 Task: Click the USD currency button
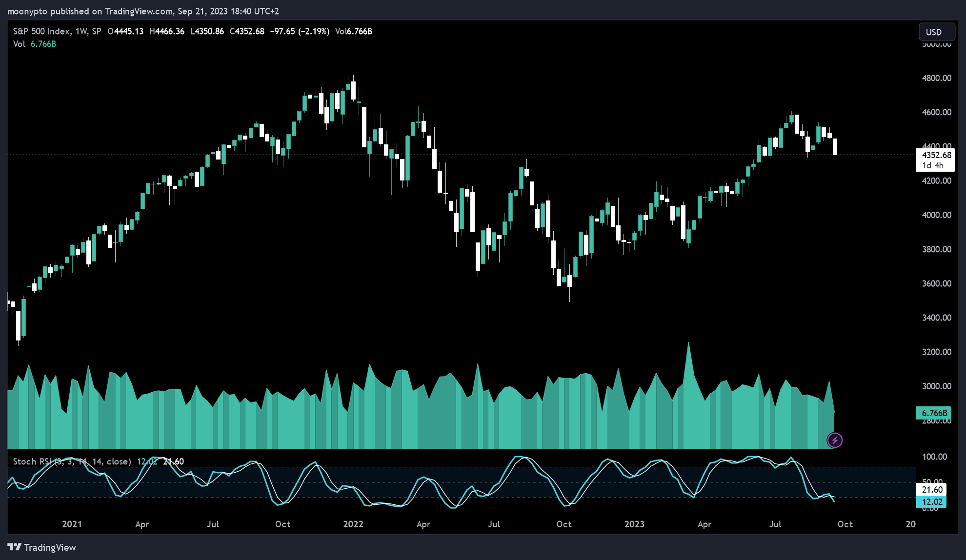click(x=936, y=32)
